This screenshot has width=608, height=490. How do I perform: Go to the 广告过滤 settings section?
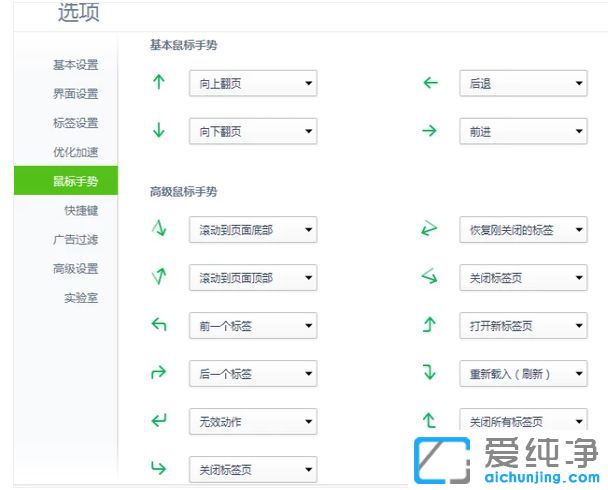(x=75, y=239)
